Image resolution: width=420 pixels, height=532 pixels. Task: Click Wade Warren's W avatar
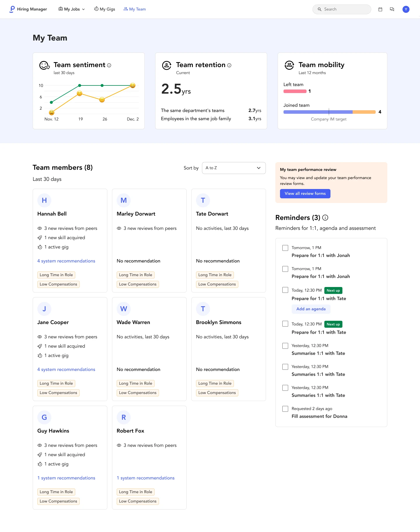pos(124,309)
